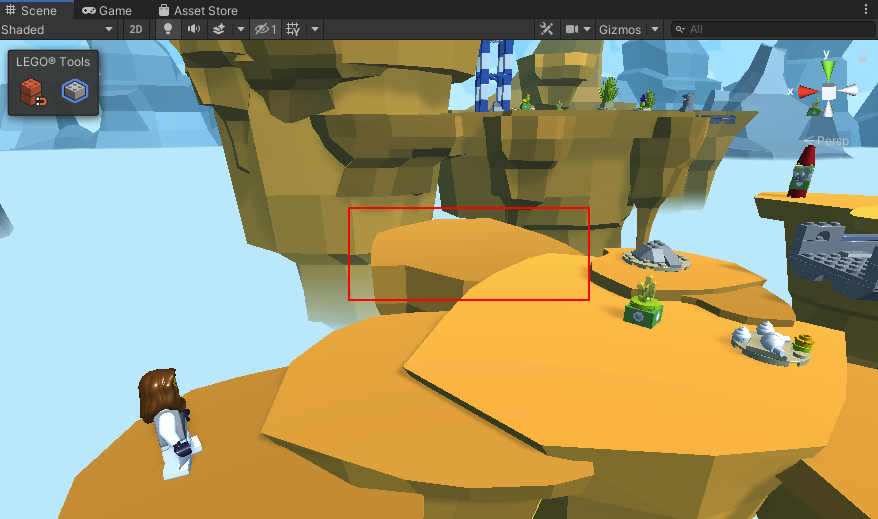The width and height of the screenshot is (878, 519).
Task: Toggle scene effects layers icon
Action: point(219,29)
